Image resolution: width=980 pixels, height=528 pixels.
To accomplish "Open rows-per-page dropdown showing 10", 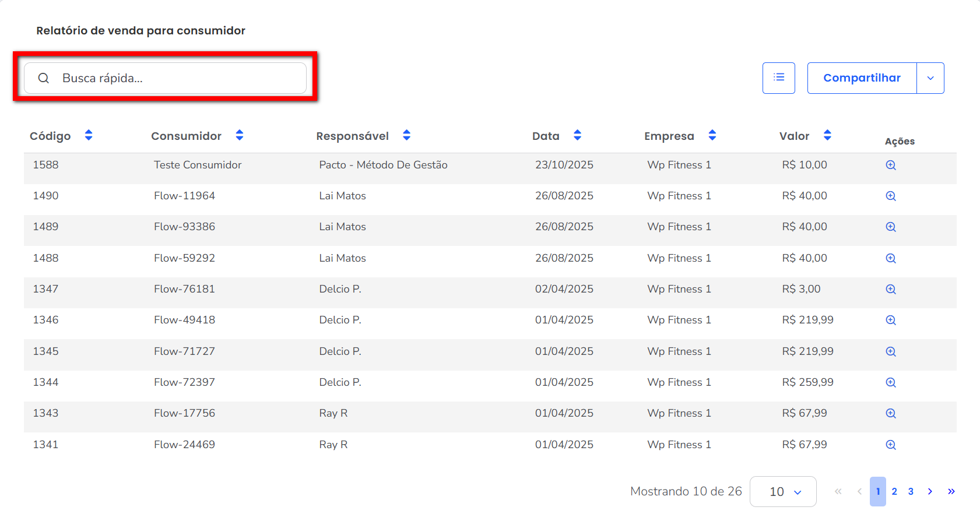I will pos(783,492).
